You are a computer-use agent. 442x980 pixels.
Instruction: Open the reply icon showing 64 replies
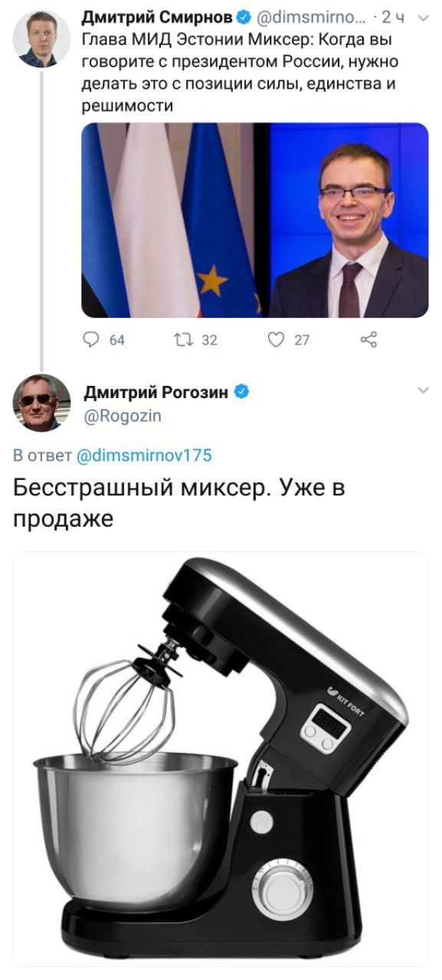pyautogui.click(x=92, y=340)
